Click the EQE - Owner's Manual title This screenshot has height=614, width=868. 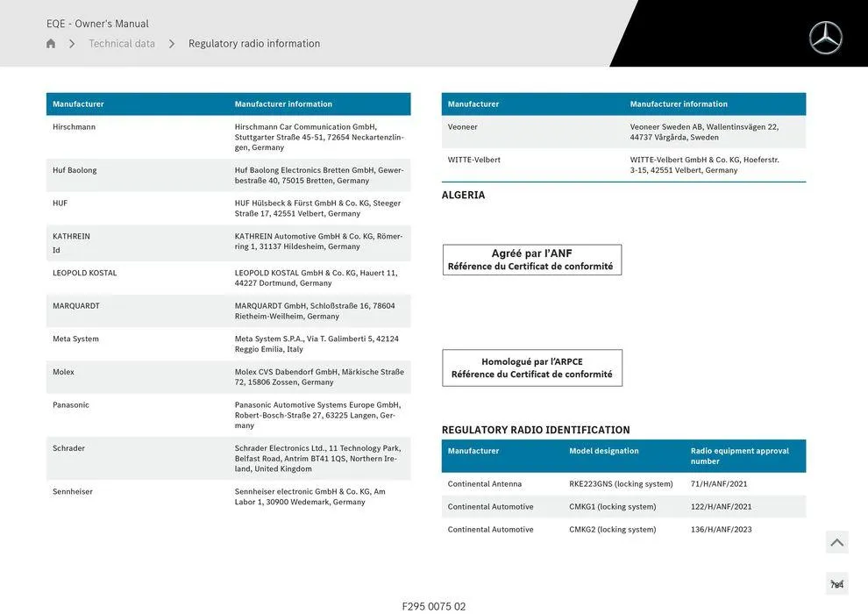[x=97, y=24]
